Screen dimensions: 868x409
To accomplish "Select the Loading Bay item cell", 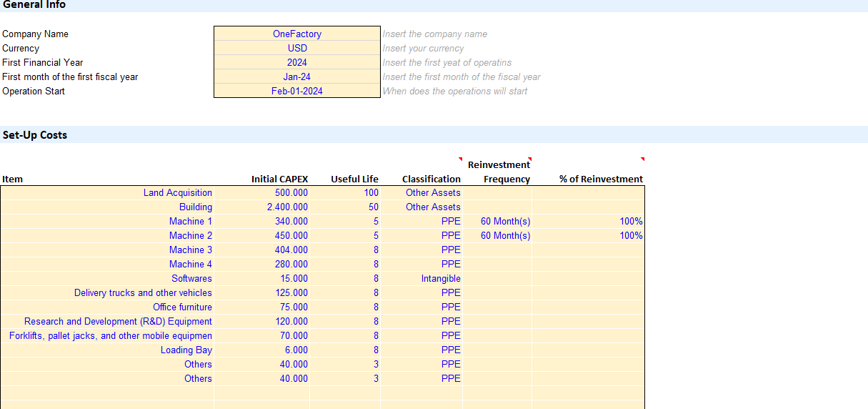I will click(107, 350).
